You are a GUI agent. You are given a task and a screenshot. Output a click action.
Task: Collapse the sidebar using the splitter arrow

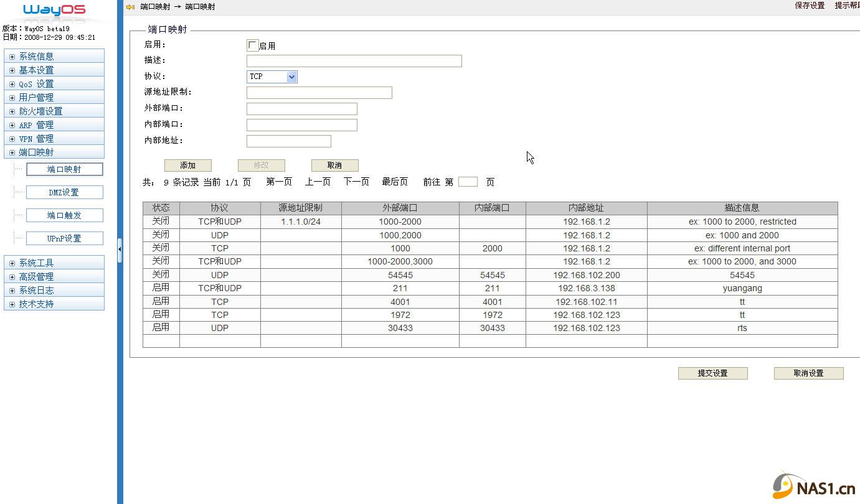click(120, 250)
